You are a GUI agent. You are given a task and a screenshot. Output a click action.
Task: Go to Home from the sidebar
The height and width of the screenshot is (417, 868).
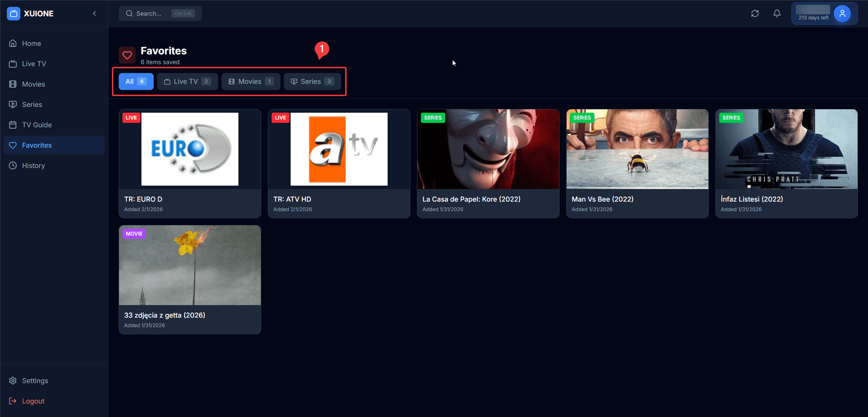(x=31, y=43)
